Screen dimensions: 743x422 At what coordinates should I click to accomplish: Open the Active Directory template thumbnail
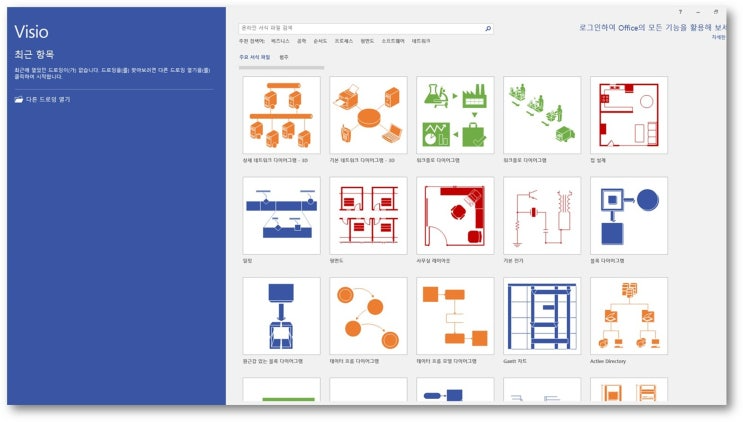coord(629,316)
